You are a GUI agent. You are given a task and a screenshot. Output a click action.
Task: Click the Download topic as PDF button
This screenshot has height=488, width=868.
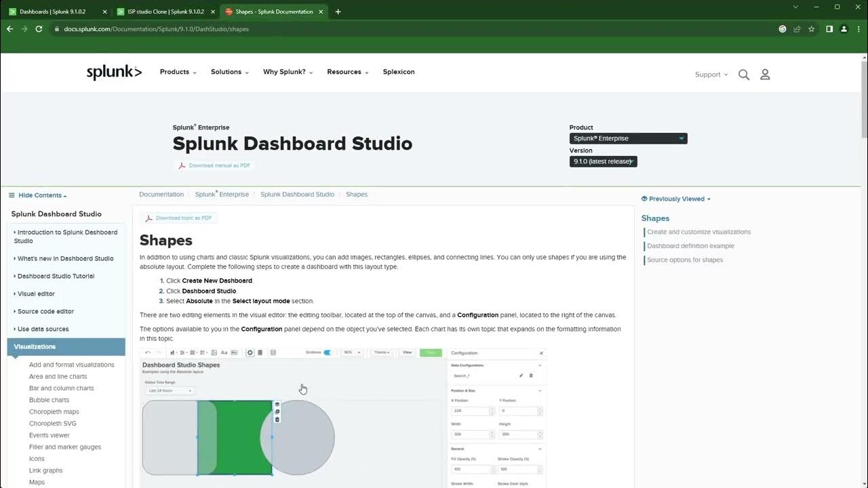(x=178, y=218)
